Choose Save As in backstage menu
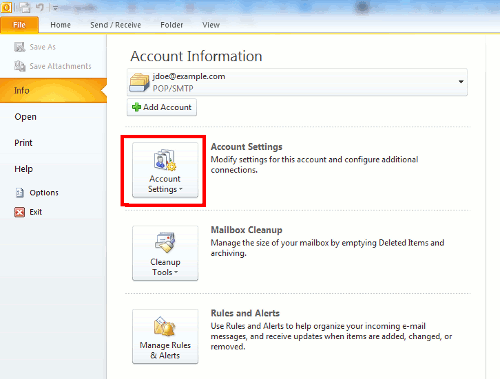Viewport: 500px width, 379px height. coord(43,47)
